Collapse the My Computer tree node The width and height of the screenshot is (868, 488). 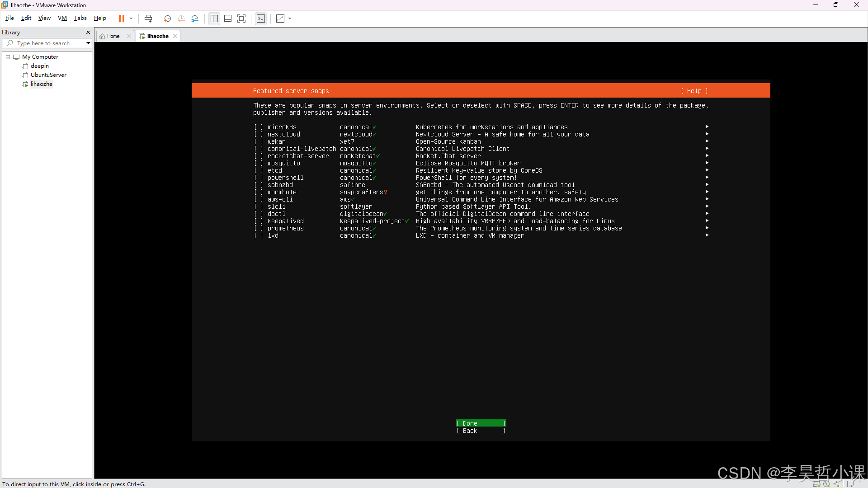point(8,57)
